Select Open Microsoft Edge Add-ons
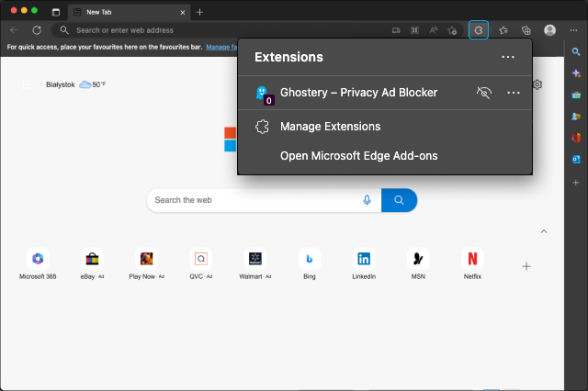Viewport: 588px width, 391px height. (x=358, y=156)
